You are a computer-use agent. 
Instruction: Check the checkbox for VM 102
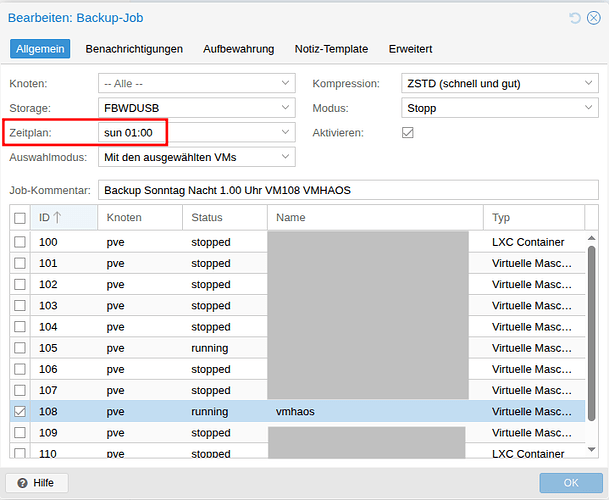tap(20, 284)
